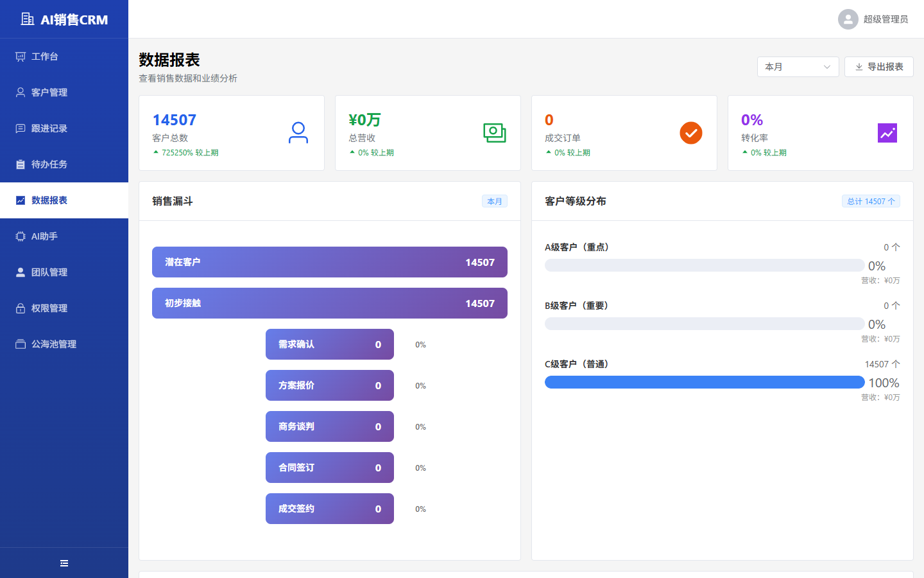Go to 客户管理 menu item

64,92
